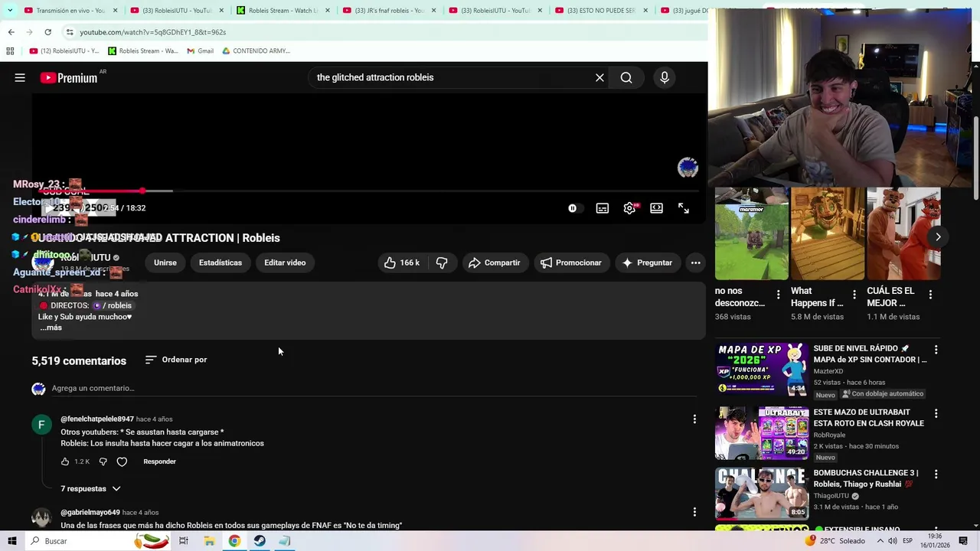The width and height of the screenshot is (980, 551).
Task: Open 'CONTENIDO ARMY' bookmark
Action: [x=256, y=51]
